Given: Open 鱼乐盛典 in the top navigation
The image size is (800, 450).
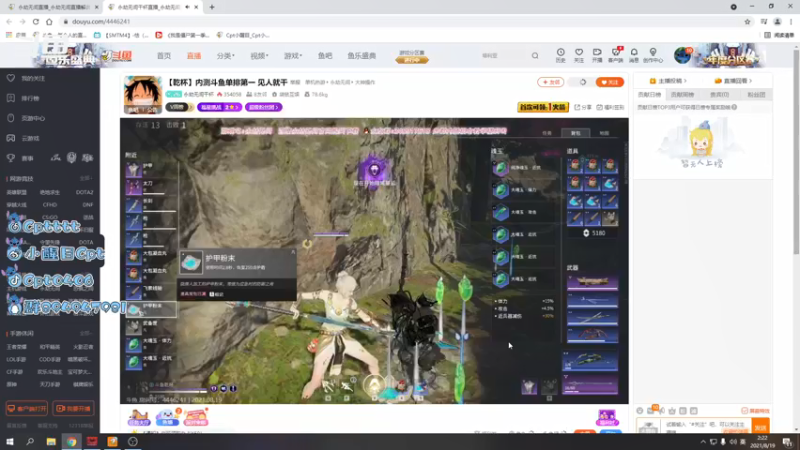Looking at the screenshot, I should 362,56.
